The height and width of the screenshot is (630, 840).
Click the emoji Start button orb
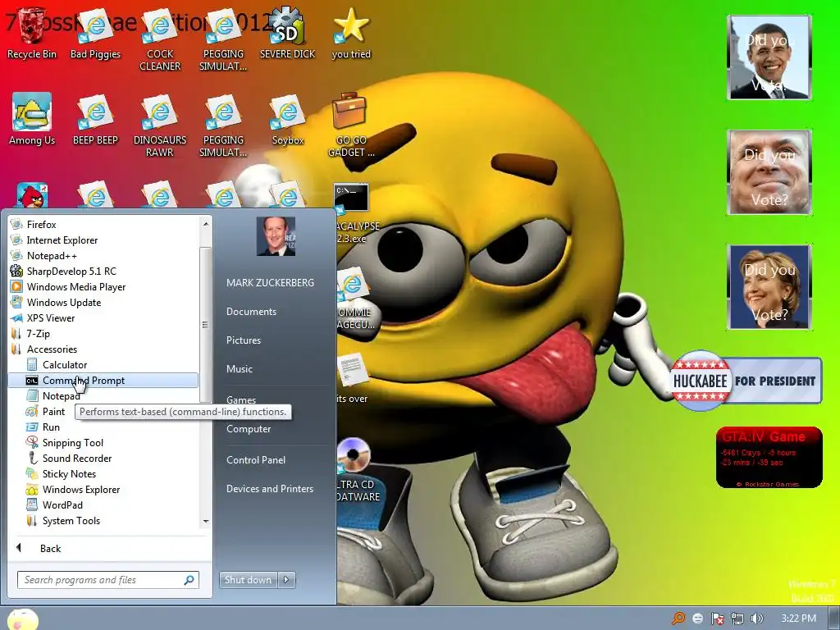23,619
